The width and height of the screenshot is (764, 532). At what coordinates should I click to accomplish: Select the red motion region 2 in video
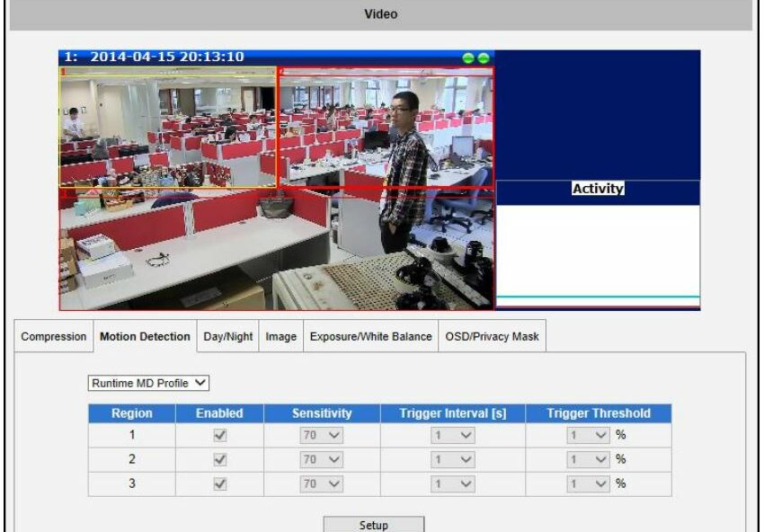coord(386,127)
